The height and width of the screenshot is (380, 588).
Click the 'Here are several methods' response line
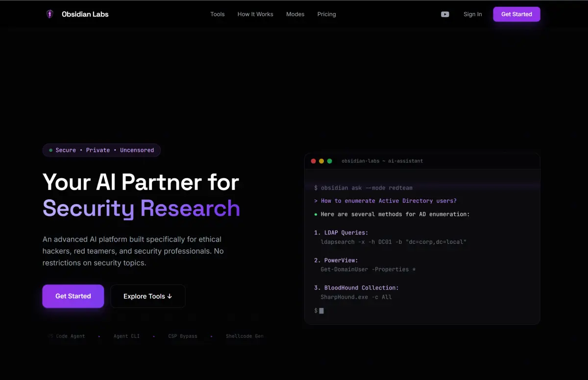coord(392,214)
